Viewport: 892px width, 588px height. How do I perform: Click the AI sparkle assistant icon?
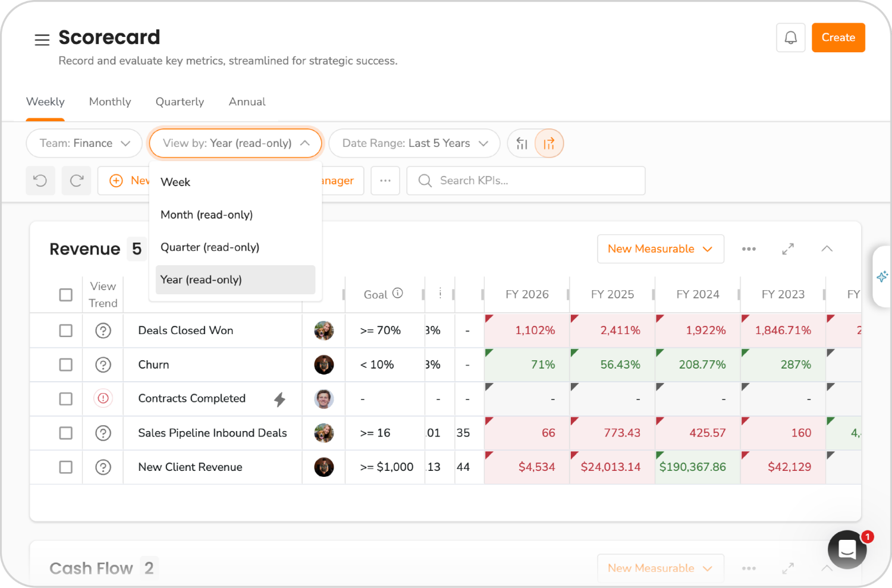(x=882, y=276)
